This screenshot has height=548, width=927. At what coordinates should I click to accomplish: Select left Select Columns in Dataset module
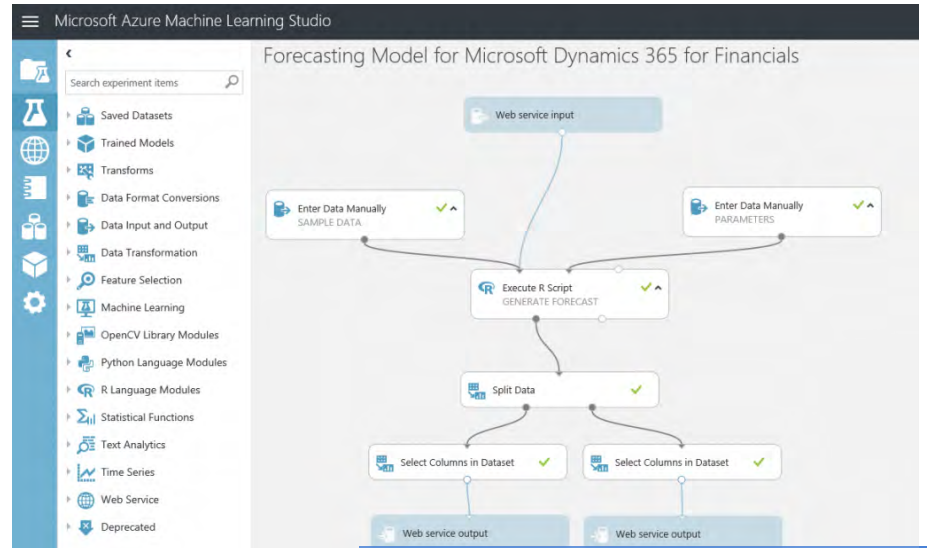click(467, 462)
